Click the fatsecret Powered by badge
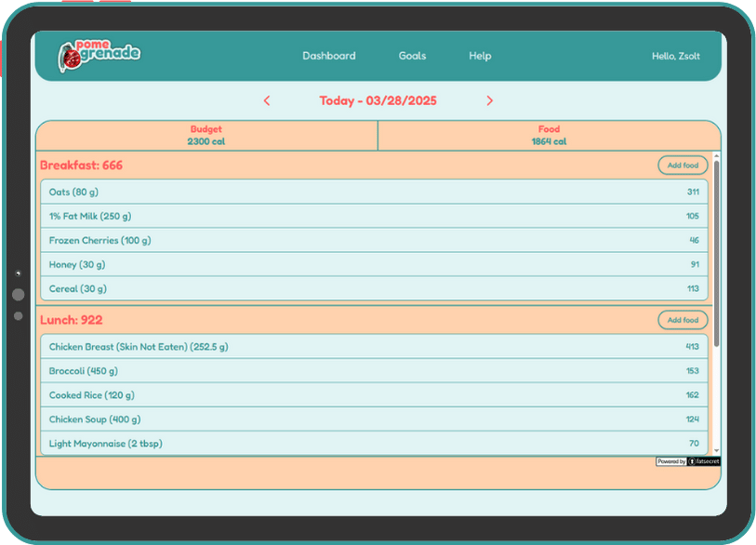 [688, 461]
